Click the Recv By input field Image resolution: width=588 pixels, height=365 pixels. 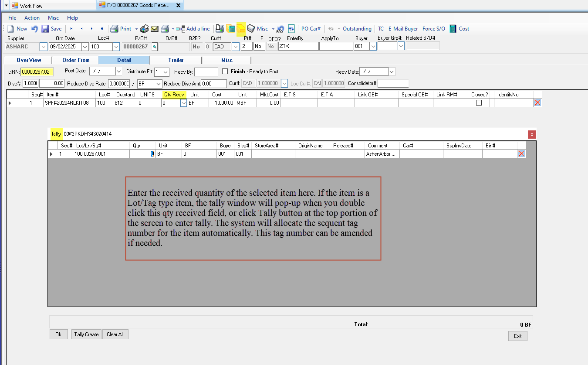tap(206, 72)
